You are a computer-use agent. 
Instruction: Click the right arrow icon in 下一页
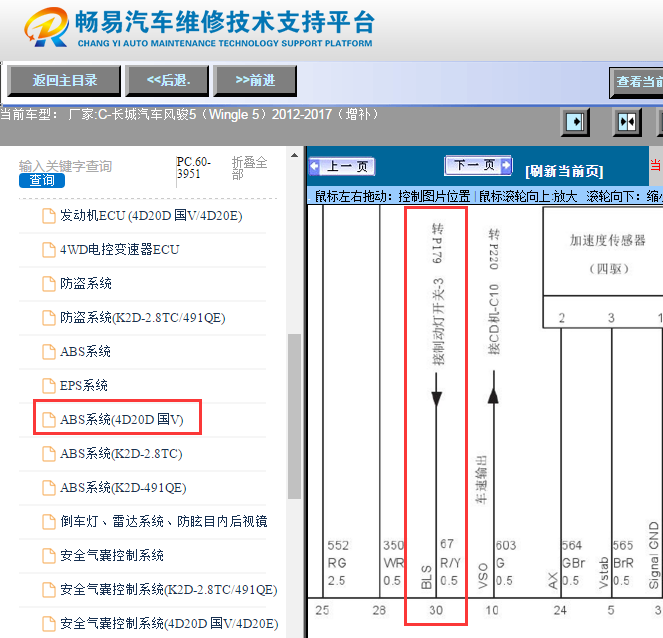click(505, 165)
